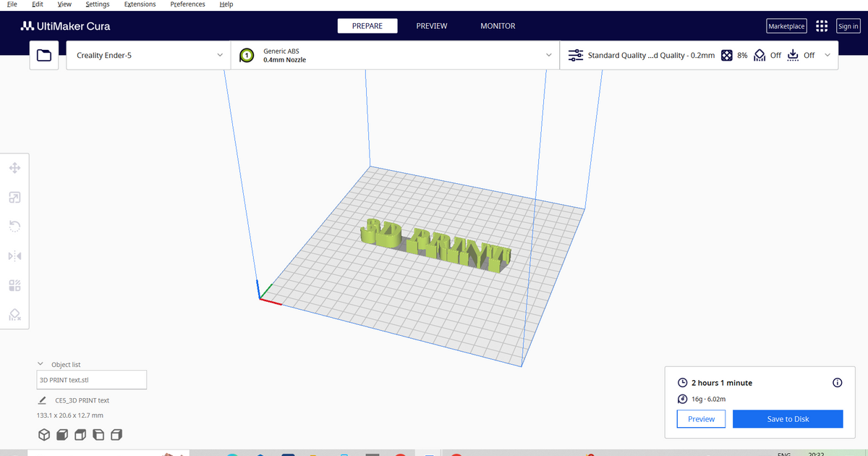Select the 3D PRINT model on build plate
The height and width of the screenshot is (456, 868).
(436, 247)
